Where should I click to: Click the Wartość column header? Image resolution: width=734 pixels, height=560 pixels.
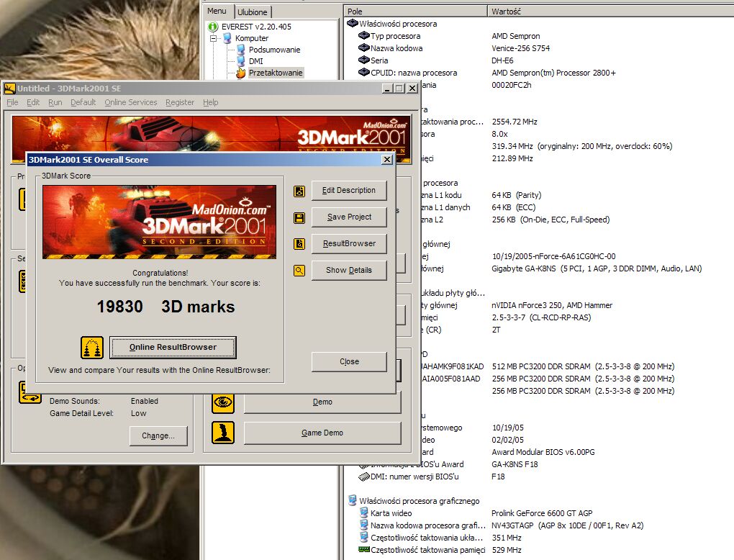(611, 12)
